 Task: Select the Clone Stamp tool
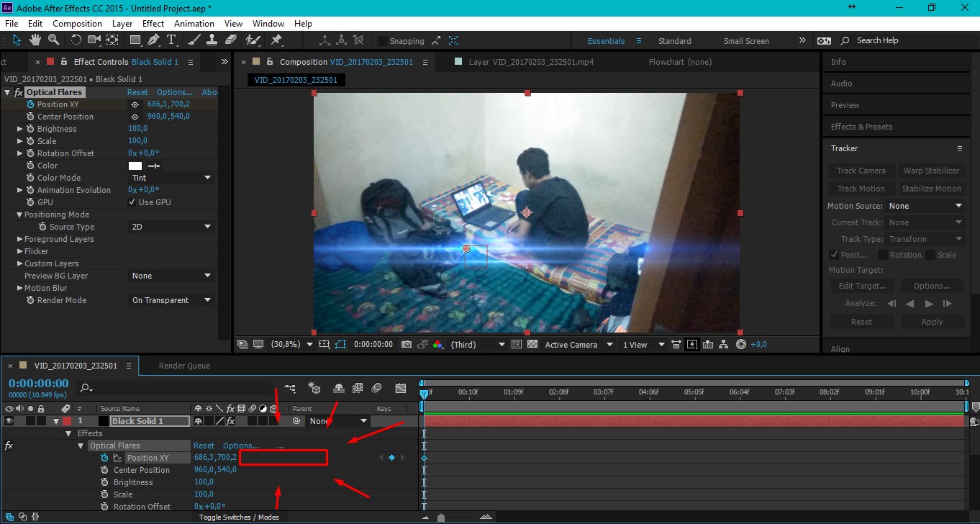pyautogui.click(x=212, y=40)
